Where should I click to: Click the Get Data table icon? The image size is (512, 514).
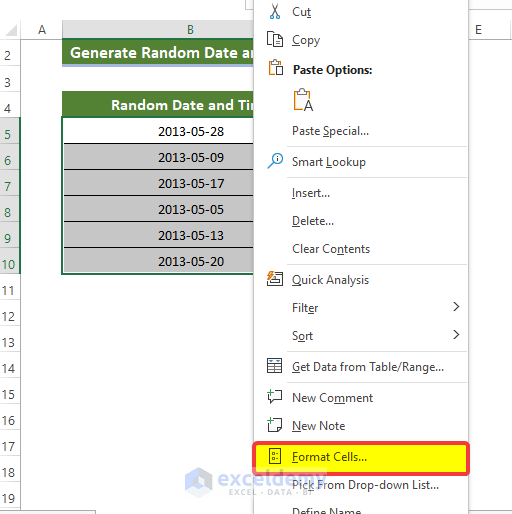(274, 366)
